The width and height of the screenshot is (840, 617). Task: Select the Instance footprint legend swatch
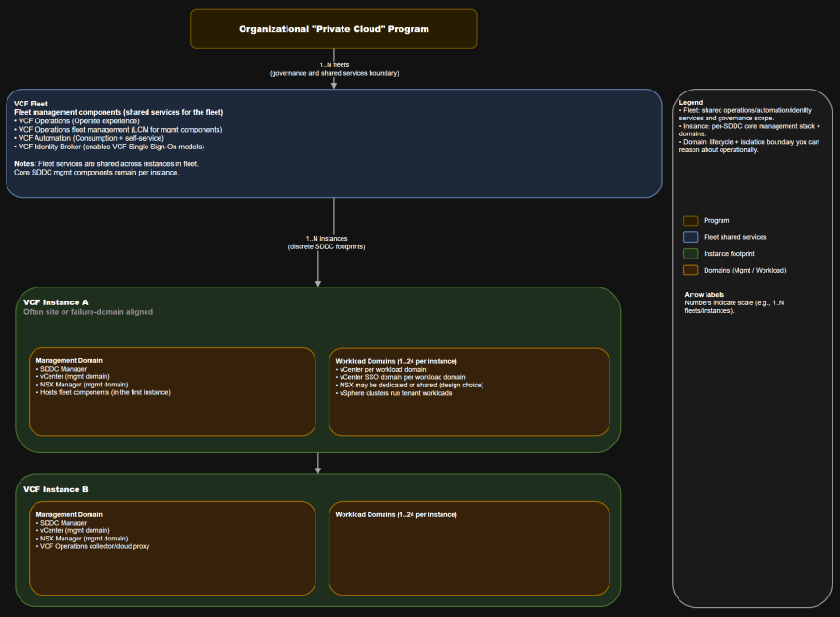point(691,254)
